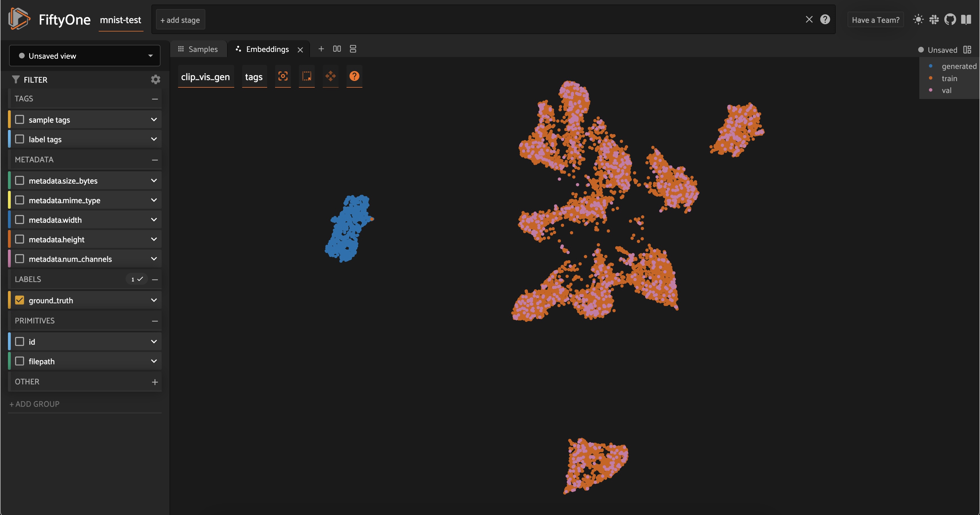Check the metadata.num_channels checkbox

(19, 259)
